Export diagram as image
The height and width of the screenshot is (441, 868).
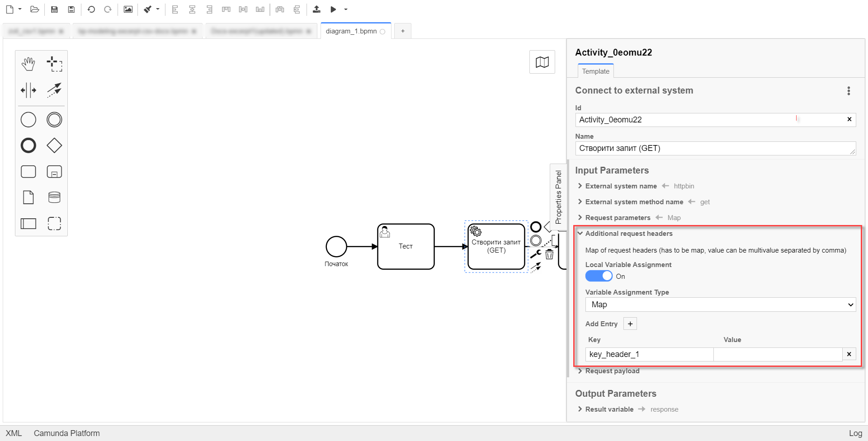point(128,9)
